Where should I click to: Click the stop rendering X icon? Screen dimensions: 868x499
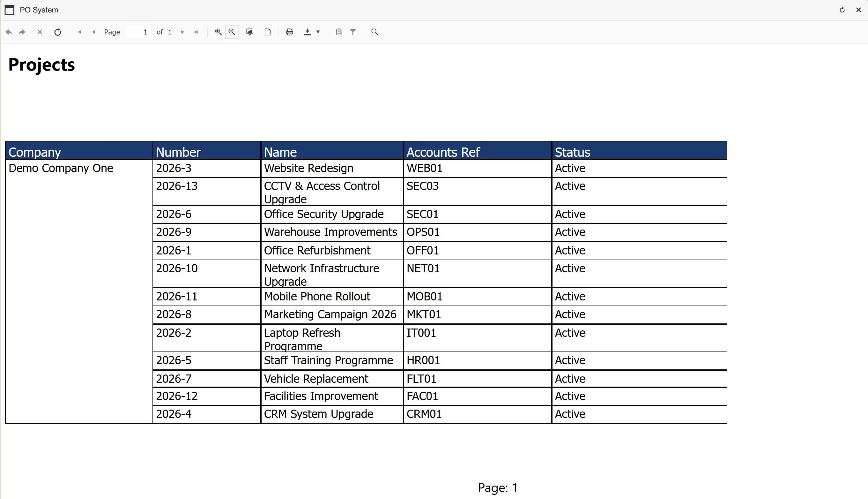pyautogui.click(x=40, y=32)
